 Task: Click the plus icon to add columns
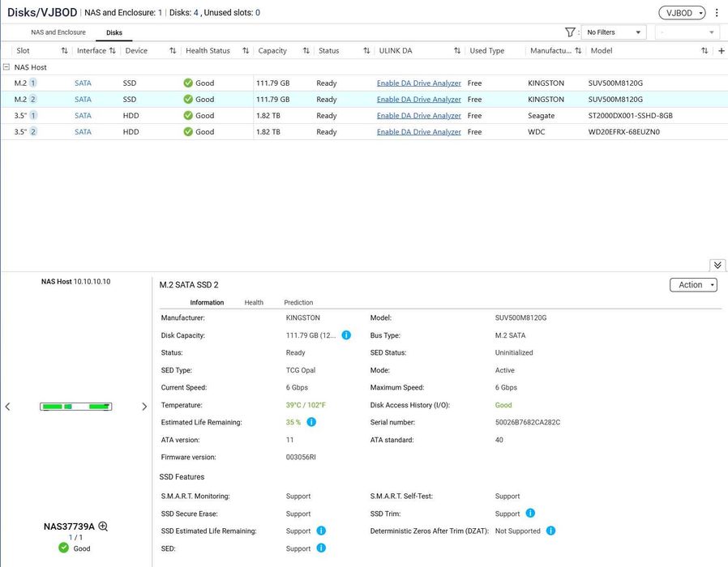pos(721,50)
